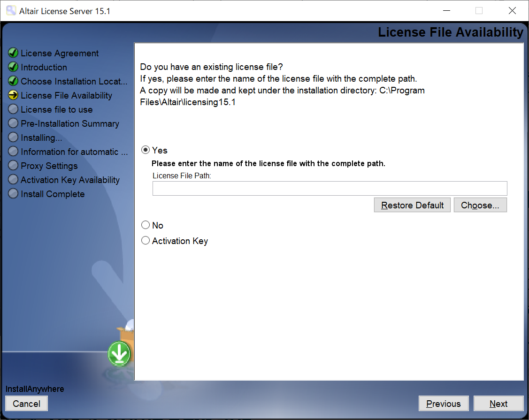The height and width of the screenshot is (420, 529).
Task: Click the Pre-Installation Summary step label
Action: point(70,124)
